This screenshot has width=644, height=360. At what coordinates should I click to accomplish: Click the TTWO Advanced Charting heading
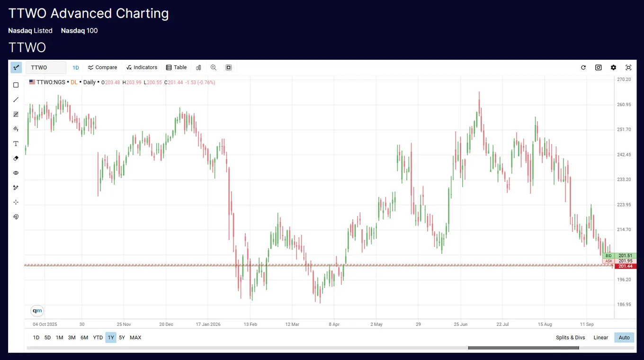(89, 13)
